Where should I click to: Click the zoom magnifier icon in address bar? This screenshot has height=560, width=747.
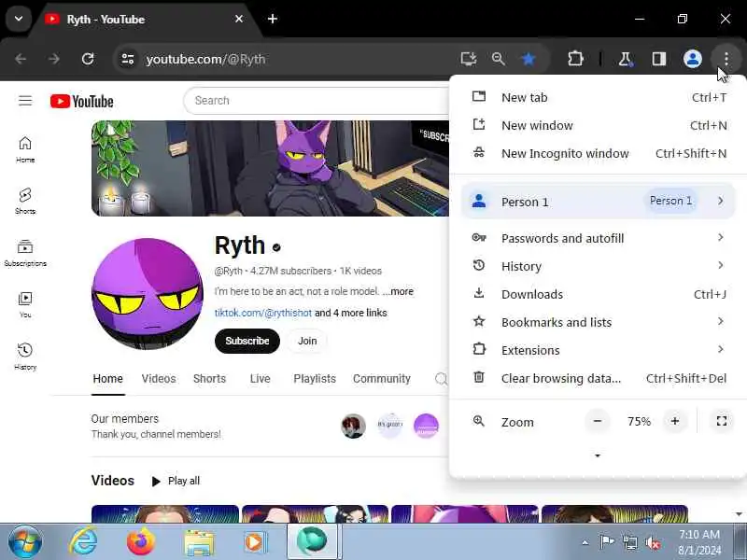tap(499, 59)
